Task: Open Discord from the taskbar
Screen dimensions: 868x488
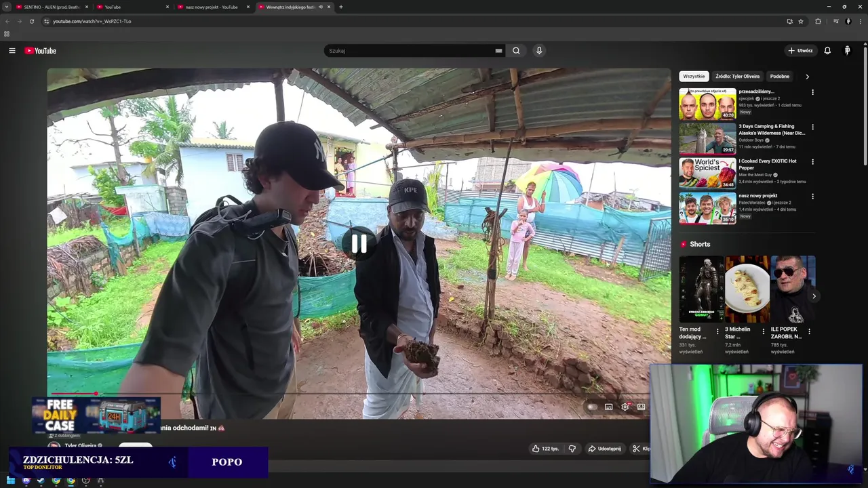Action: pos(26,481)
